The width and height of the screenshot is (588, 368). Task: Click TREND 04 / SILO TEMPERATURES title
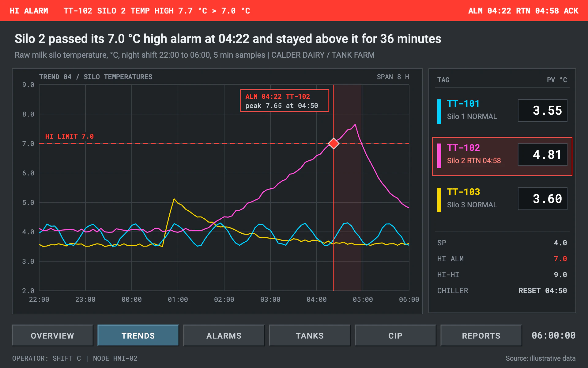pos(96,77)
